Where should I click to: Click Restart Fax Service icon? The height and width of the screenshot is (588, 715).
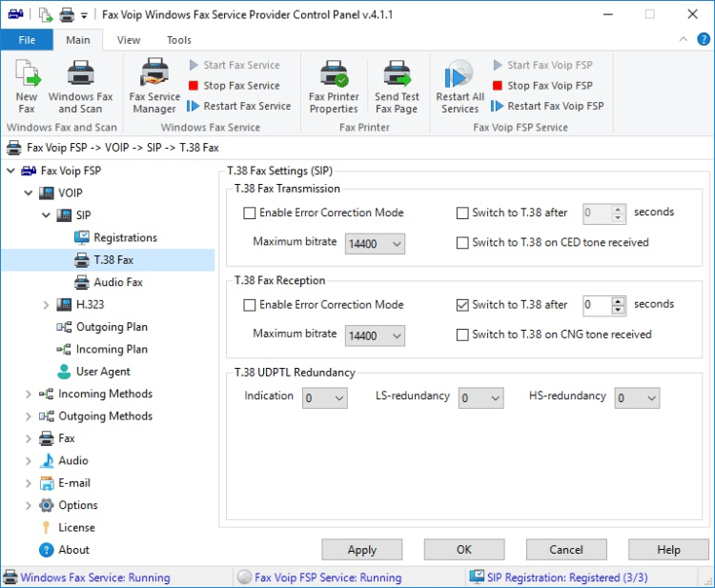193,106
